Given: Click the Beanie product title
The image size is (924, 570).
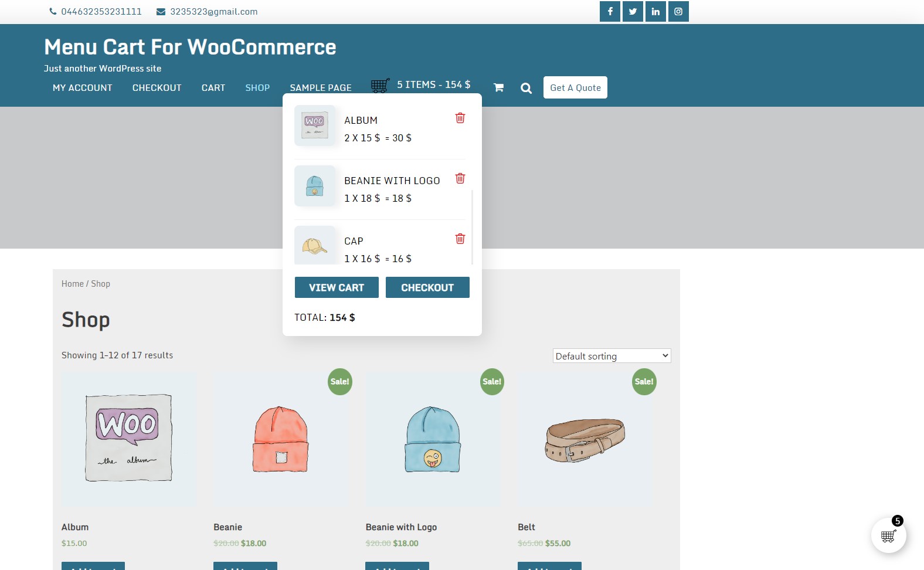Looking at the screenshot, I should 228,527.
